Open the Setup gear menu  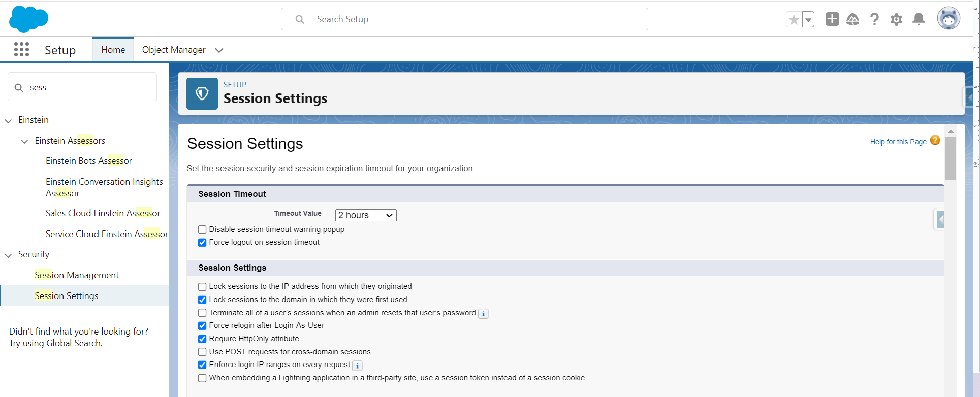point(896,19)
